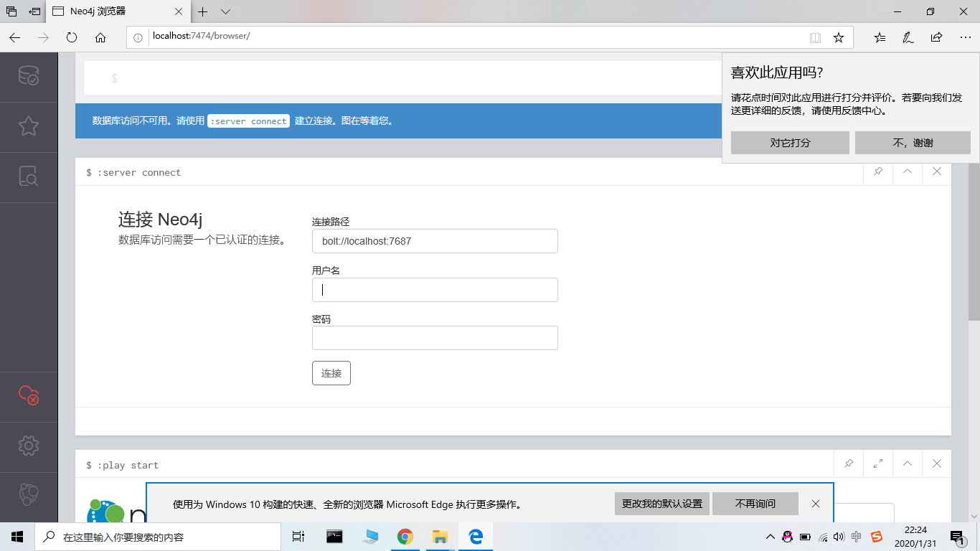
Task: Open the Edge favorites hub icon
Action: coord(880,37)
